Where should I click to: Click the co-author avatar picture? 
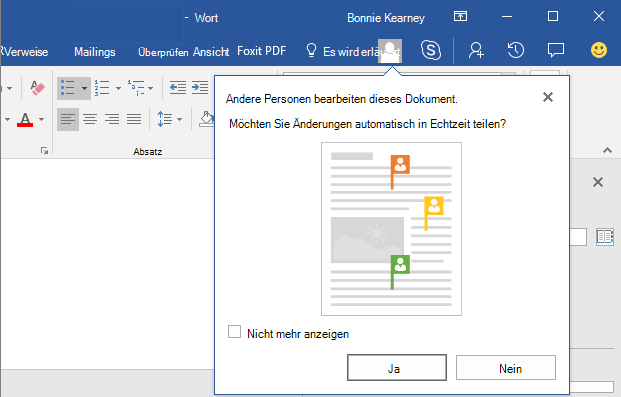(390, 51)
